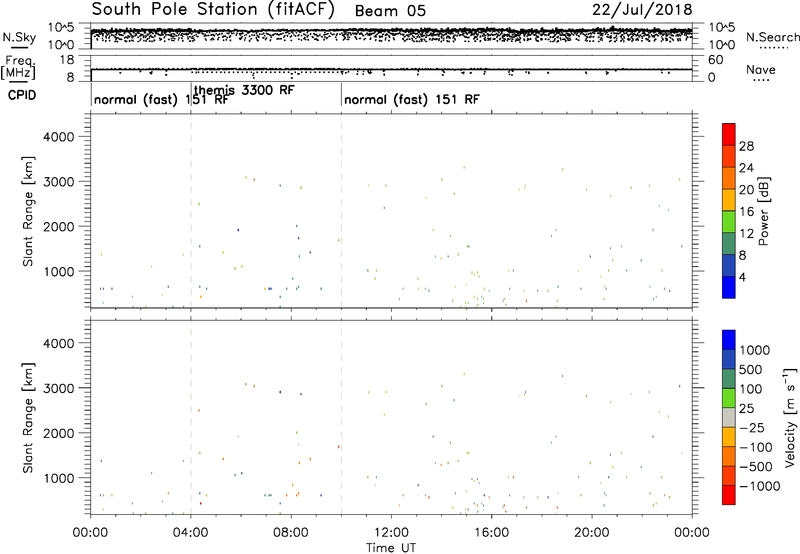
Task: Click 'Slant Range [km]' label of Power panel
Action: 28,211
